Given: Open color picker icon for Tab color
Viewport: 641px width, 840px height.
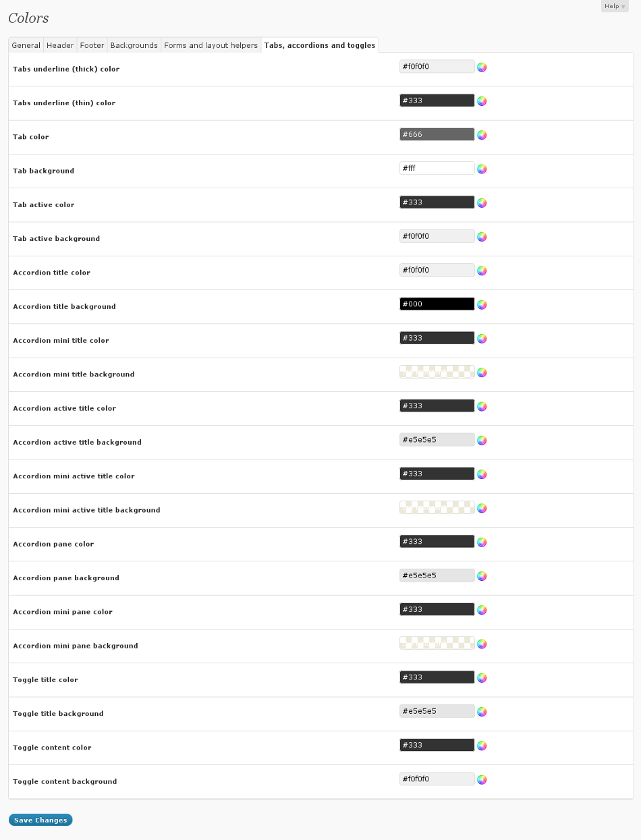Looking at the screenshot, I should tap(482, 135).
